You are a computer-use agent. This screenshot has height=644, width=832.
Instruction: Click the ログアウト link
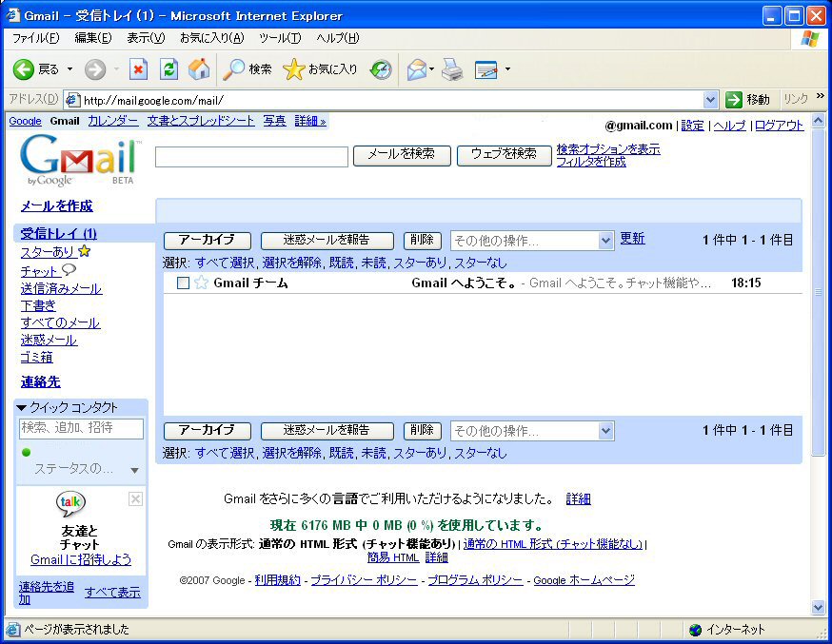pyautogui.click(x=779, y=126)
